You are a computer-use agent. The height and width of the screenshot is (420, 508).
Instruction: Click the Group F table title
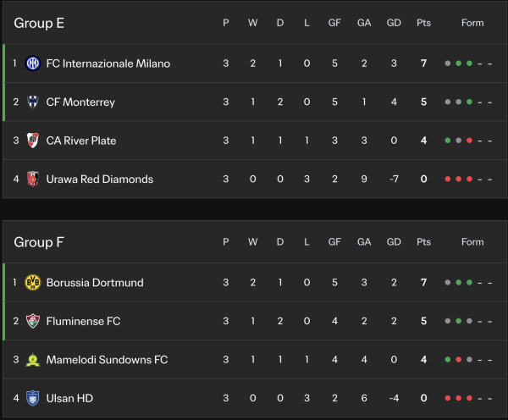pyautogui.click(x=39, y=242)
